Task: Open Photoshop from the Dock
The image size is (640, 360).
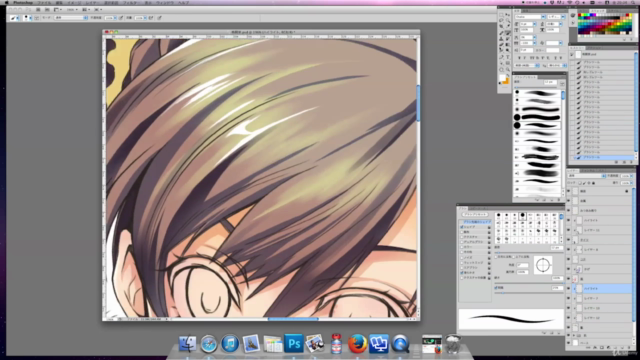Action: click(x=294, y=344)
